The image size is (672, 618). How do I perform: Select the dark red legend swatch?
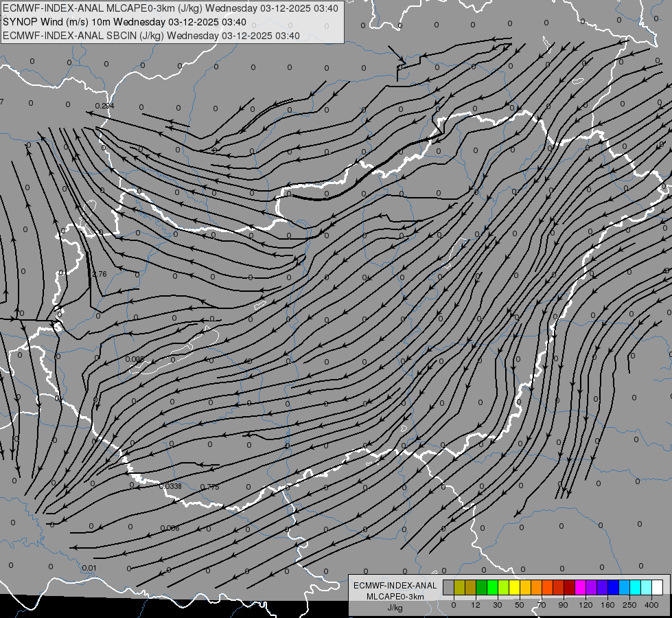tap(569, 587)
